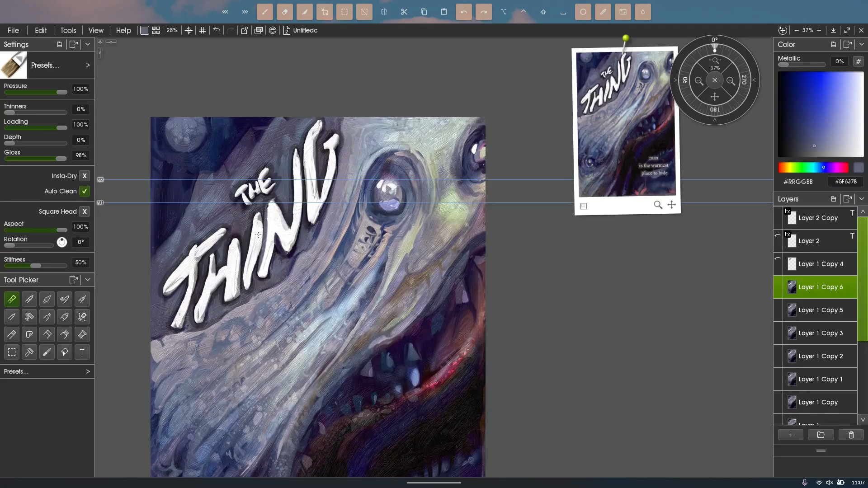Screen dimensions: 868x488
Task: Toggle the Auto Clean checkbox
Action: point(85,191)
